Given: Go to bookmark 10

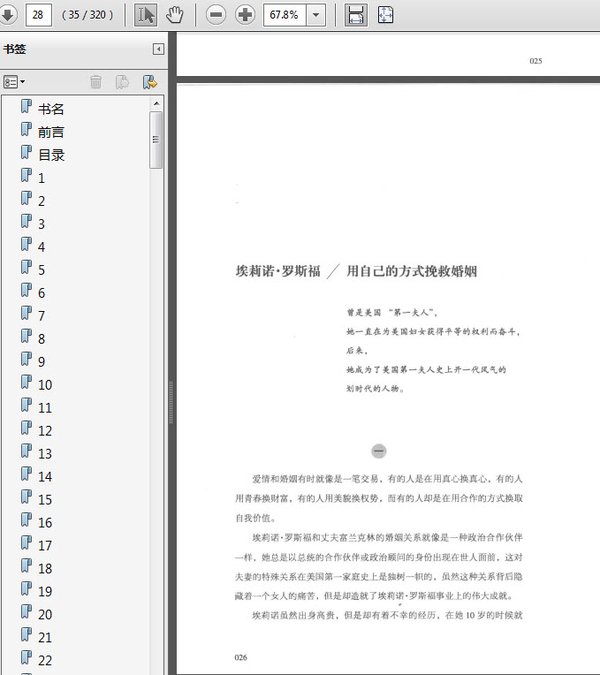Looking at the screenshot, I should point(45,384).
